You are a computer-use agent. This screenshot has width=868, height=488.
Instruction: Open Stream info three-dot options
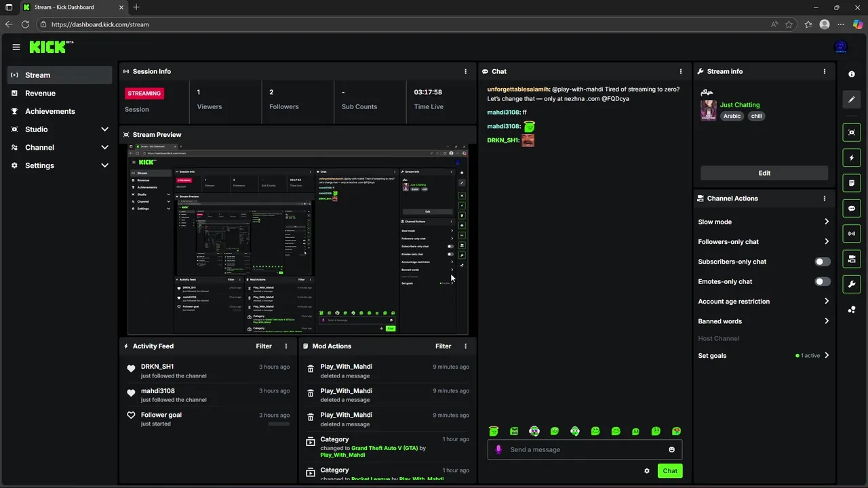click(x=825, y=71)
